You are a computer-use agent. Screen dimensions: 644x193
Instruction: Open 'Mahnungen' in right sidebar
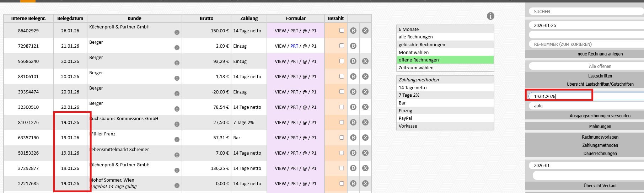[600, 127]
